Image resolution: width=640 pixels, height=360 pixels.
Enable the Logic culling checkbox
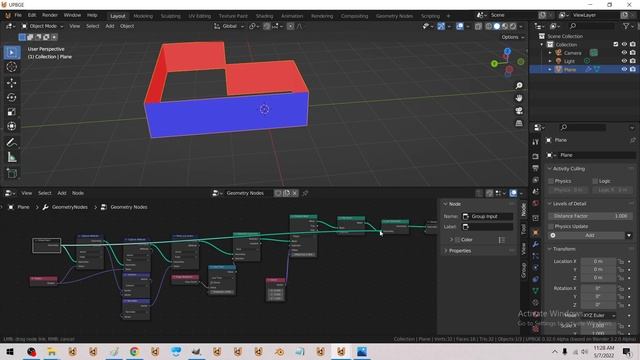[595, 181]
